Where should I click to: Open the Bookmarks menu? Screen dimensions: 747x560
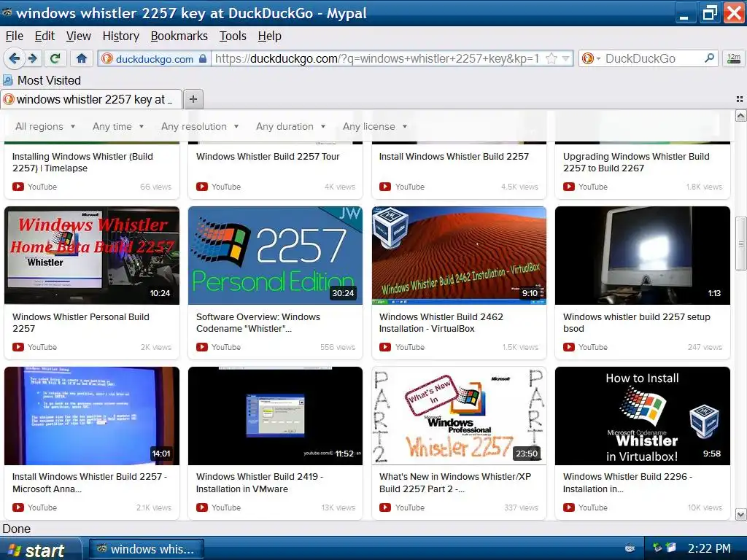click(179, 36)
